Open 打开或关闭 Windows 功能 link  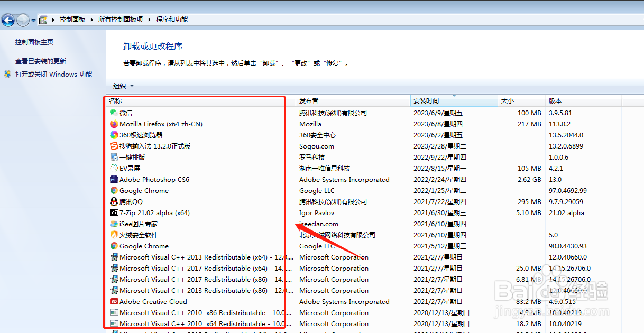[53, 75]
